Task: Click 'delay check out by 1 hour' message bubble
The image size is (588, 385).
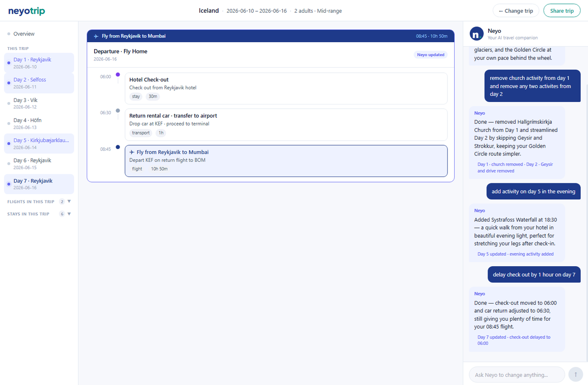Action: pyautogui.click(x=534, y=275)
